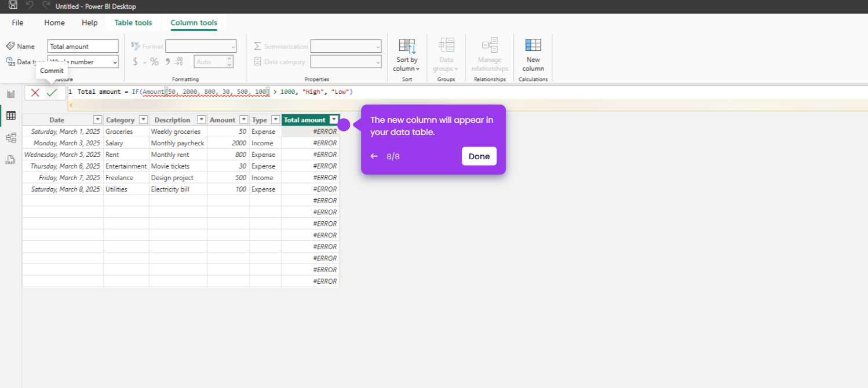Select the Report view icon

coord(10,93)
